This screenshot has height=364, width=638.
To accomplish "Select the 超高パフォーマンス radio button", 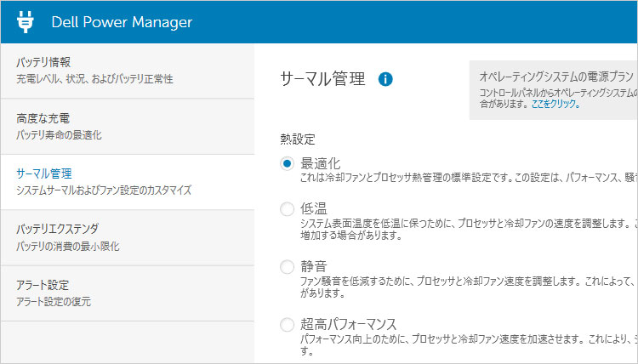I will [x=287, y=325].
